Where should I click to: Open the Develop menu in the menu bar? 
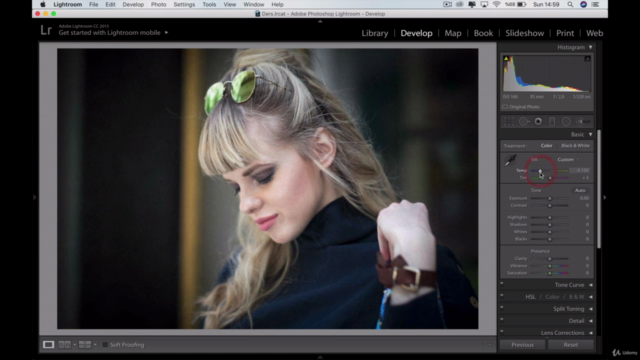[x=133, y=4]
